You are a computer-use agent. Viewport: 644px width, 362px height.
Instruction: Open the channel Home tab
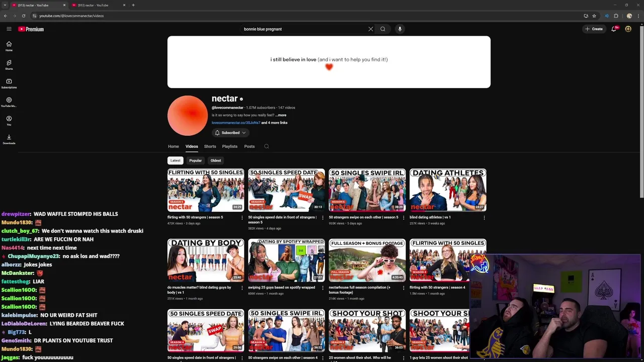click(x=173, y=146)
